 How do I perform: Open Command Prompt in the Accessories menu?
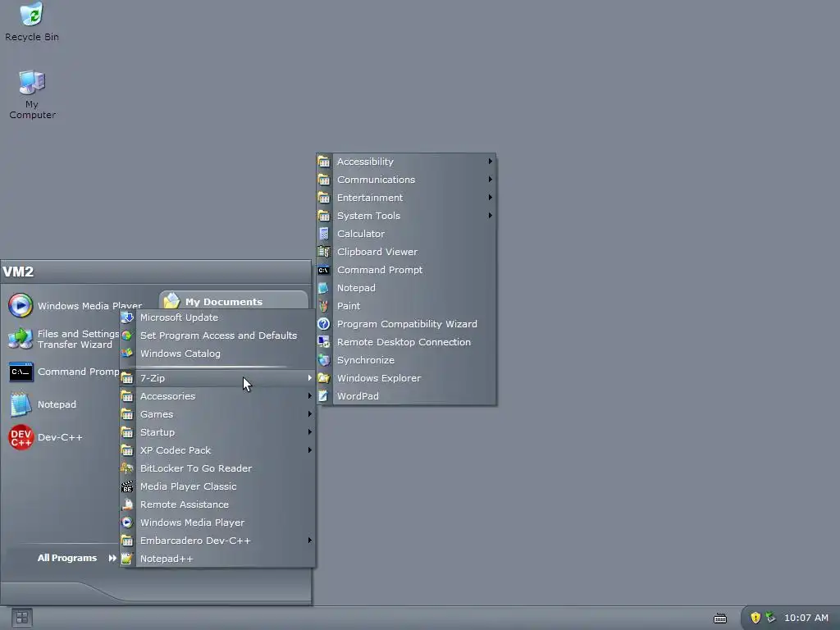(x=406, y=270)
